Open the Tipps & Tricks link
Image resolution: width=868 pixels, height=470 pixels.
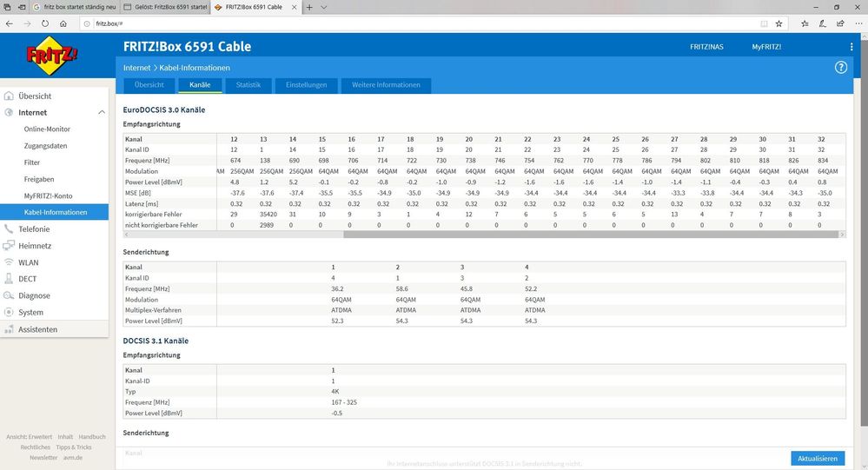pos(74,447)
